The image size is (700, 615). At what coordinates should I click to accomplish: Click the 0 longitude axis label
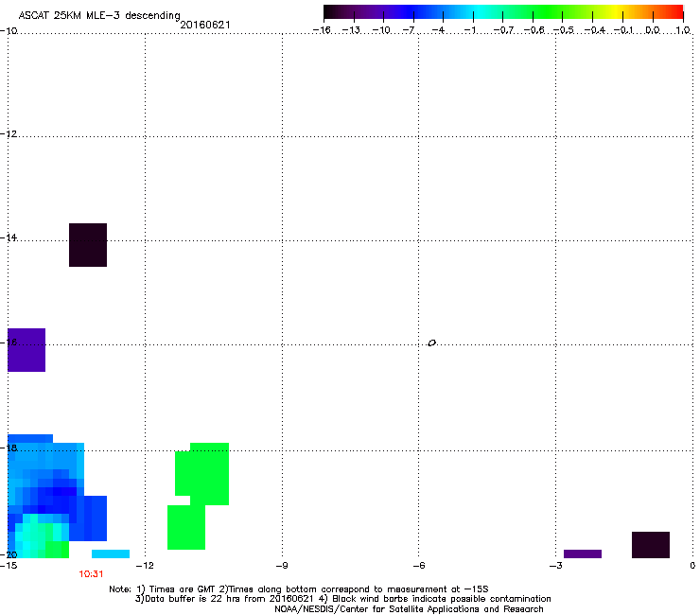[692, 566]
